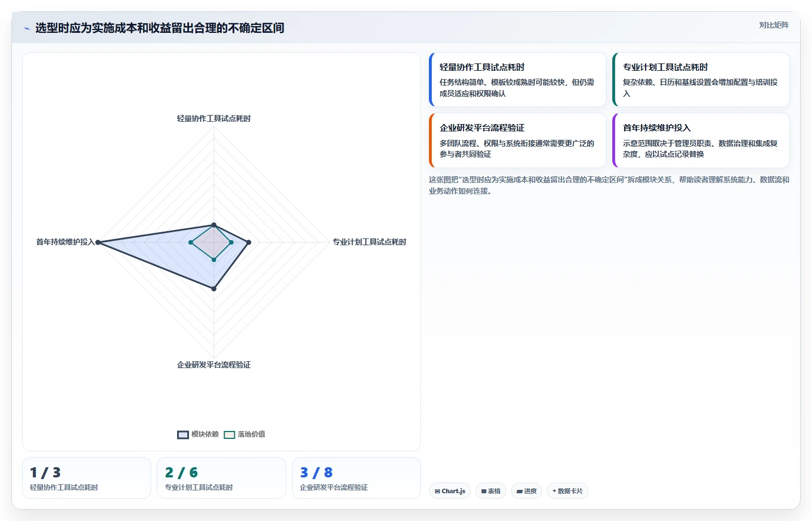Image resolution: width=812 pixels, height=521 pixels.
Task: Click the text 示意范围取决于管理员职责
Action: tap(667, 143)
